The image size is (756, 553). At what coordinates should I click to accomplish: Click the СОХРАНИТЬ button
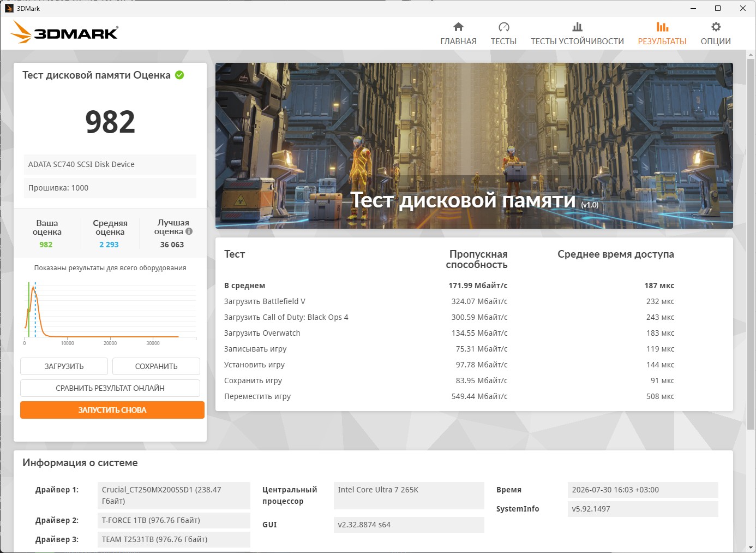156,366
